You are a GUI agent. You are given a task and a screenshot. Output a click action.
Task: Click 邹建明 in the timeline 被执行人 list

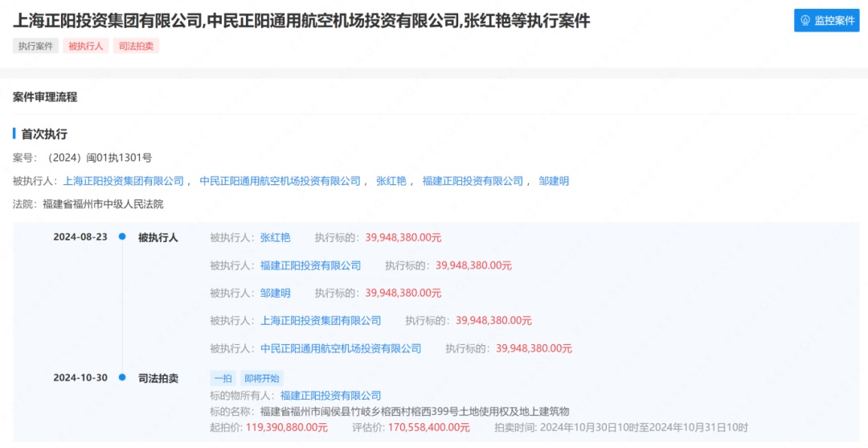pos(275,293)
